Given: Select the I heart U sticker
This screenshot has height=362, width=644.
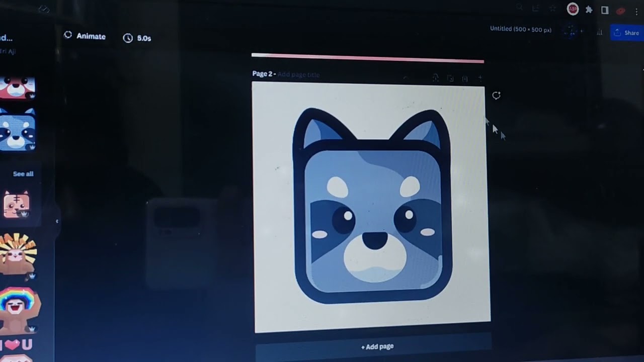Looking at the screenshot, I should (17, 344).
